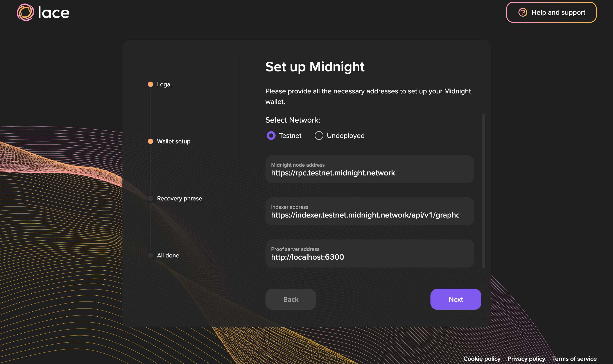Screen dimensions: 613x364
Task: Click the Wallet setup step dot
Action: click(x=151, y=141)
